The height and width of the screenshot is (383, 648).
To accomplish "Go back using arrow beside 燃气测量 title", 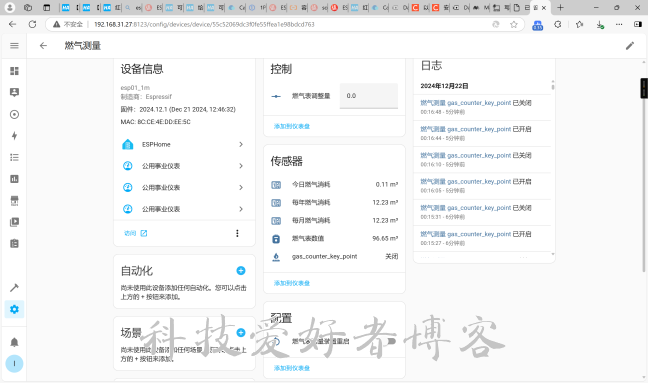I will coord(43,45).
